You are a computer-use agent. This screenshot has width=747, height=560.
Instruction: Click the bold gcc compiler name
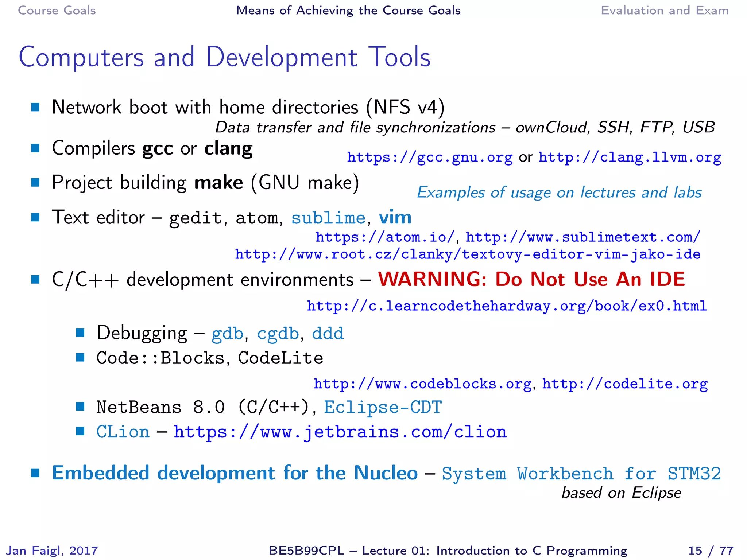(x=158, y=149)
